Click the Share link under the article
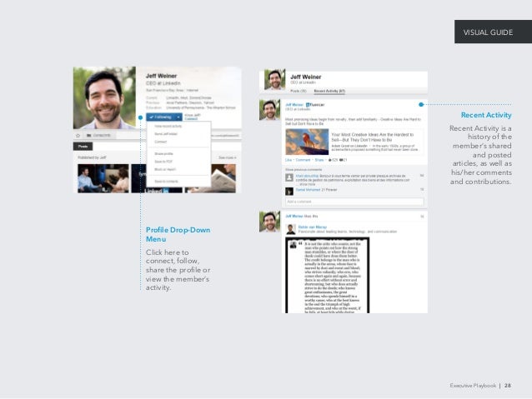The image size is (532, 399). point(319,160)
